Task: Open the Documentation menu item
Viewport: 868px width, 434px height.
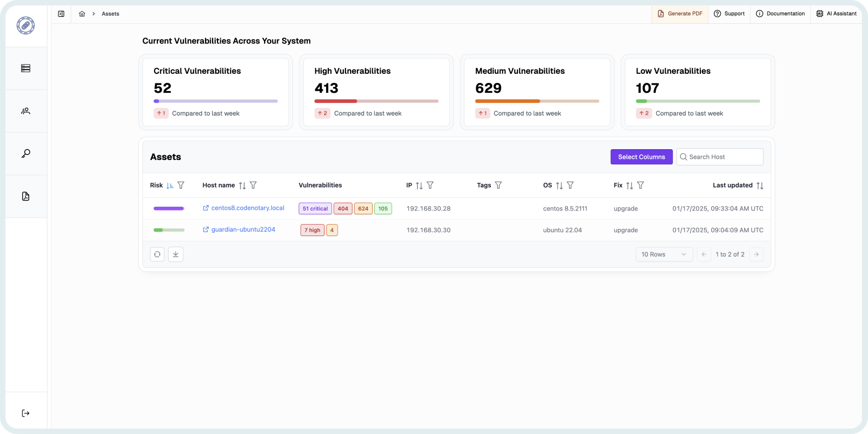Action: (x=780, y=14)
